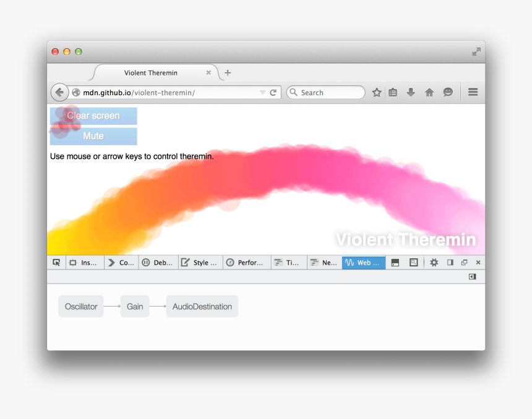This screenshot has height=419, width=532.
Task: Switch to the Violent Theremin browser tab
Action: [x=150, y=72]
